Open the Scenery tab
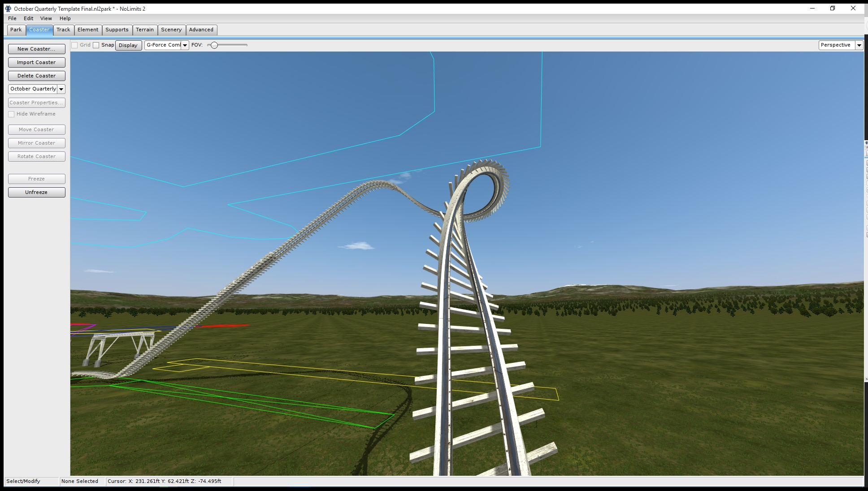The height and width of the screenshot is (491, 868). 171,30
